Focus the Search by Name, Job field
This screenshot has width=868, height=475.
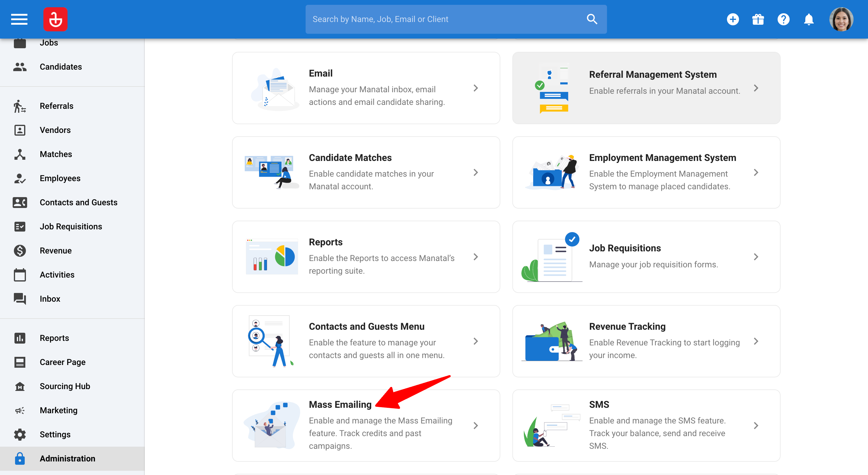click(456, 19)
